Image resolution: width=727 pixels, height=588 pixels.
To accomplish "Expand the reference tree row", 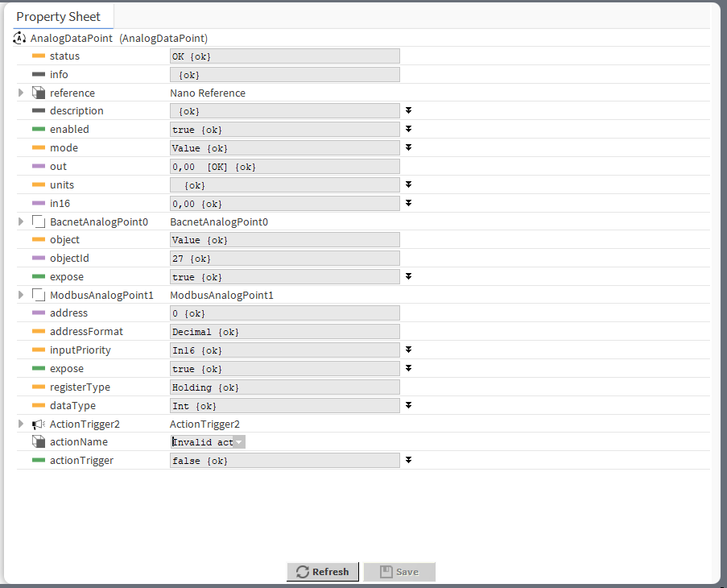I will (22, 93).
